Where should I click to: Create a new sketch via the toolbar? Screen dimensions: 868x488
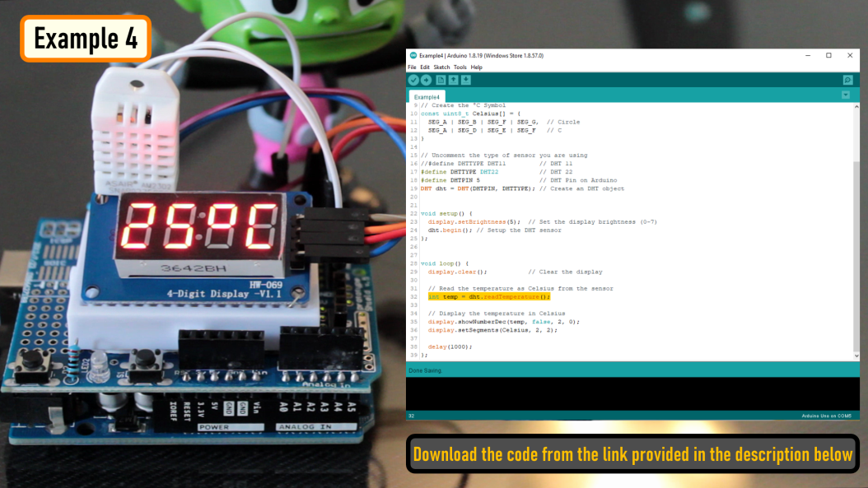[x=441, y=80]
